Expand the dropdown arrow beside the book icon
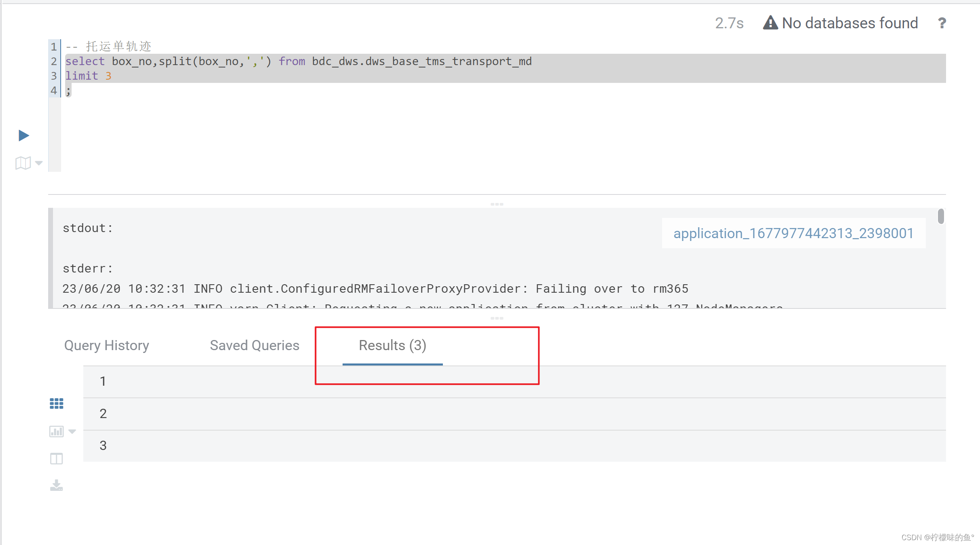The width and height of the screenshot is (980, 545). (x=39, y=163)
